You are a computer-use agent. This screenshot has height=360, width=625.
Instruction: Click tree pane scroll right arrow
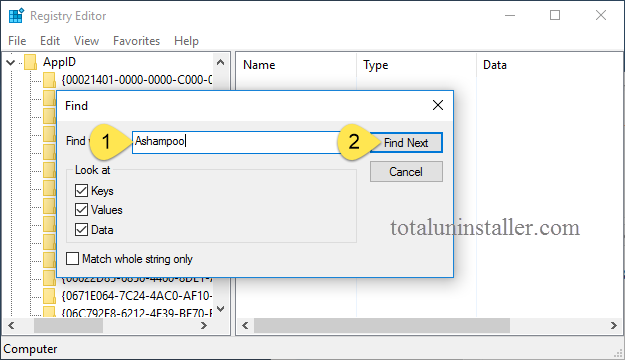204,325
